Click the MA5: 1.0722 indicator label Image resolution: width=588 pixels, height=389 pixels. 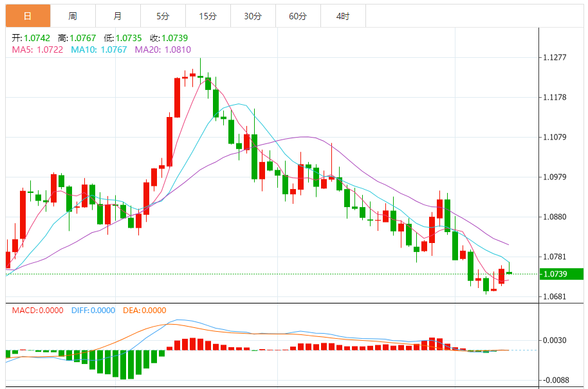[x=37, y=50]
